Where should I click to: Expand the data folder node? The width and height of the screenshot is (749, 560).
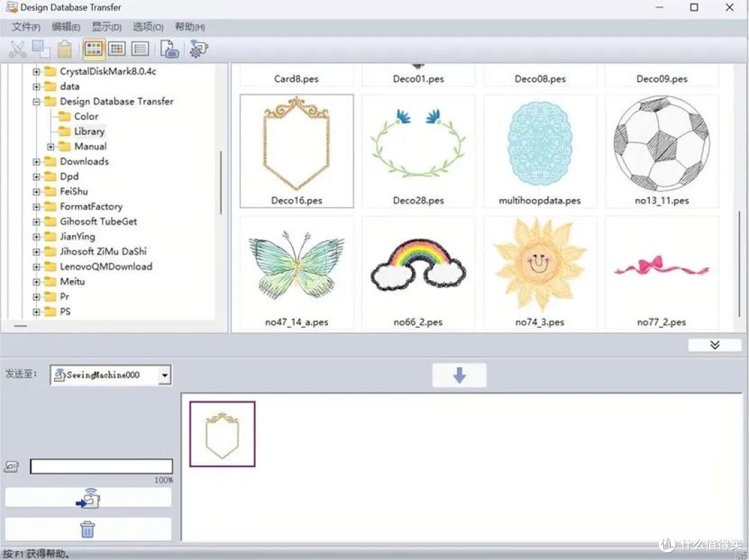coord(36,87)
